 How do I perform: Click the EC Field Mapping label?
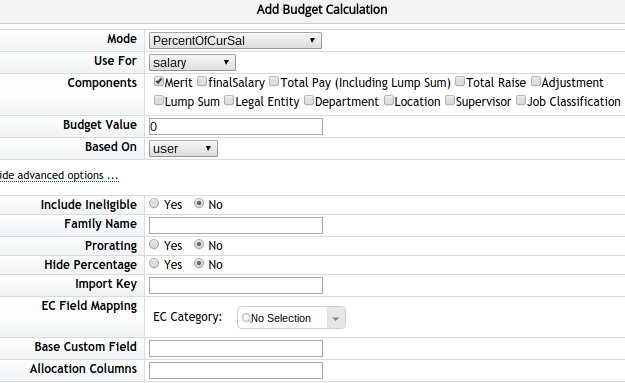click(x=89, y=306)
